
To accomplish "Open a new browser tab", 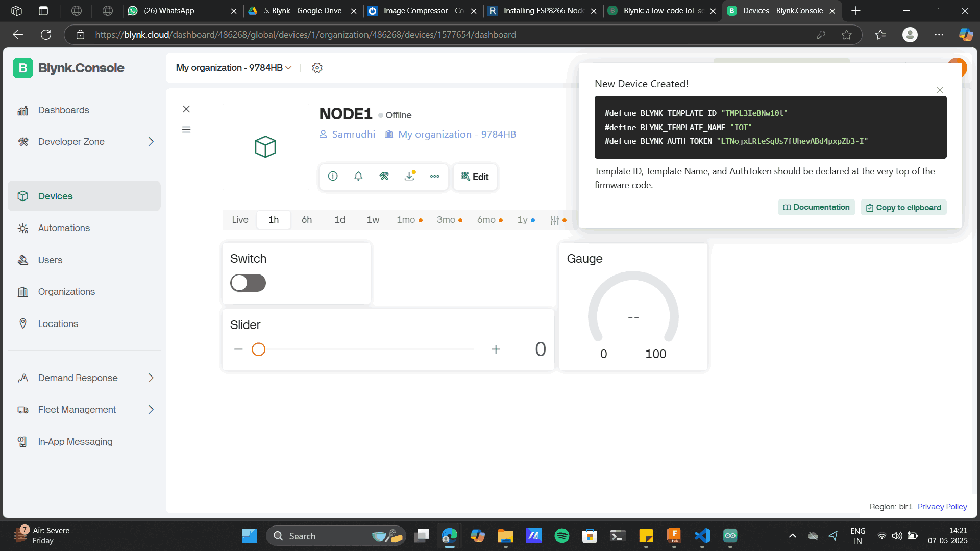I will click(x=856, y=11).
